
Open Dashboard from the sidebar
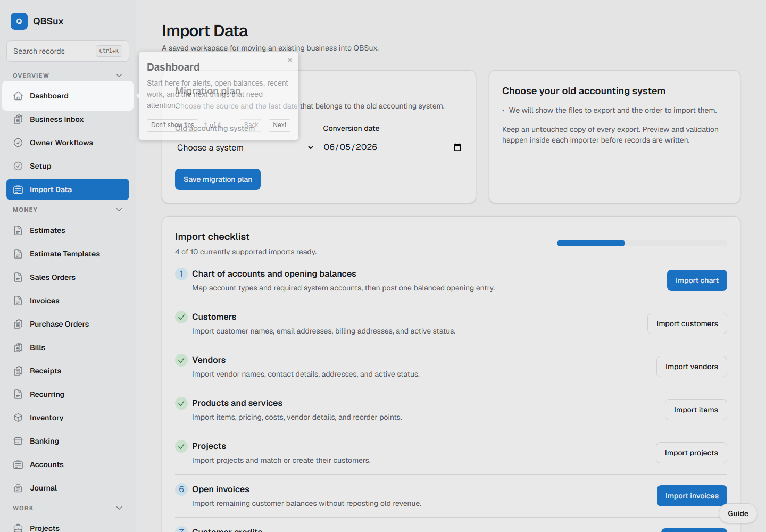point(68,96)
